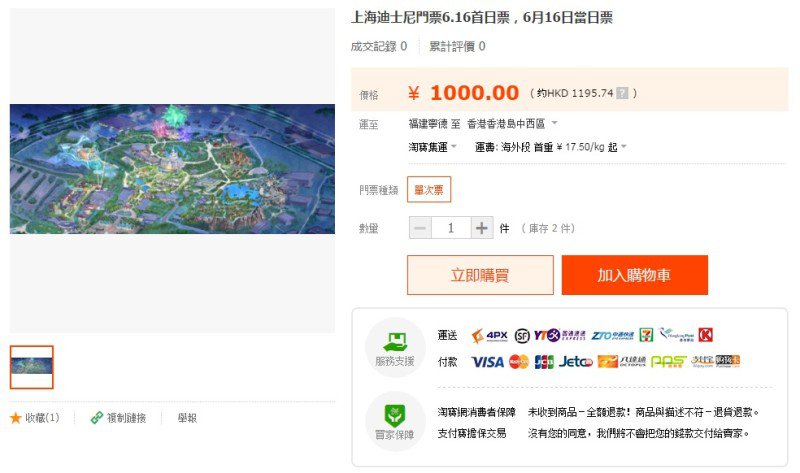Image resolution: width=800 pixels, height=473 pixels.
Task: Click the MasterCard payment logo
Action: (519, 362)
